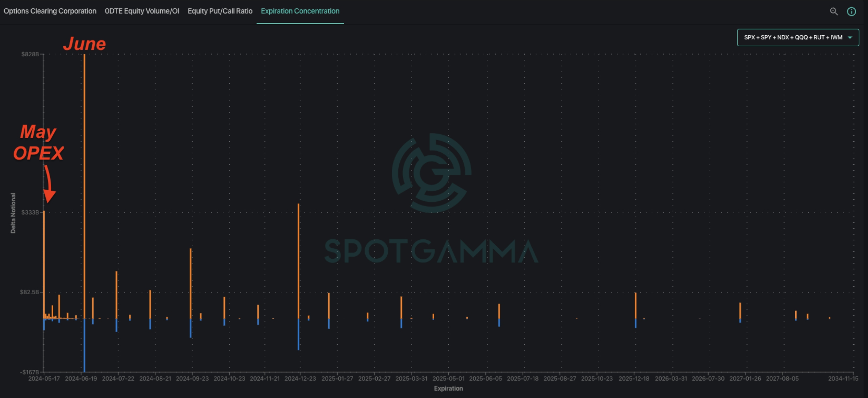Click the 2024-06-19 x-axis date label
The width and height of the screenshot is (868, 398).
pyautogui.click(x=81, y=379)
